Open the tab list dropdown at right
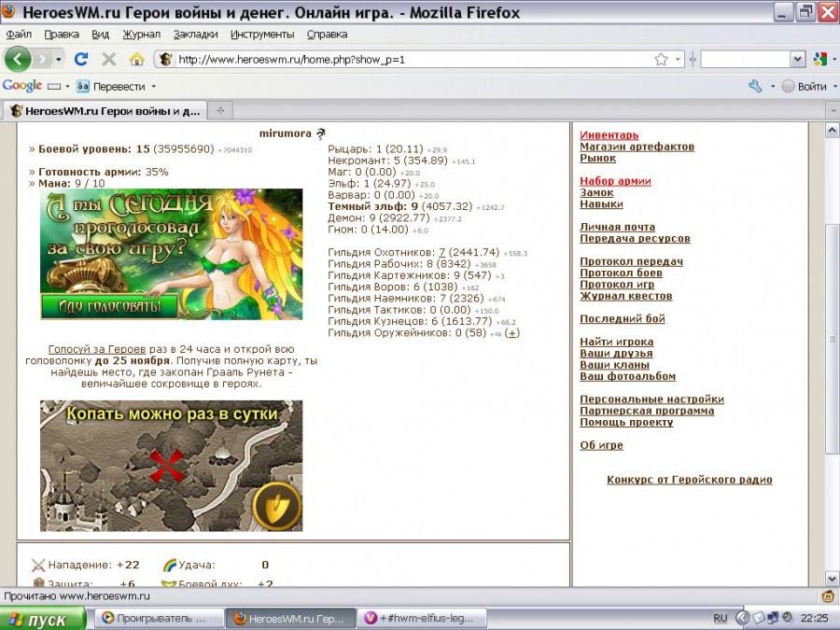Viewport: 840px width, 630px height. (x=833, y=111)
